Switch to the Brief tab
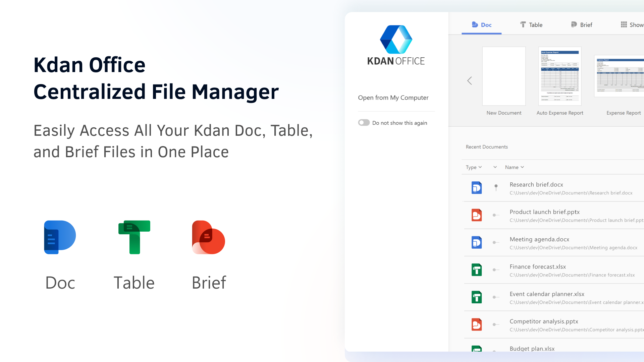This screenshot has width=644, height=362. (581, 24)
